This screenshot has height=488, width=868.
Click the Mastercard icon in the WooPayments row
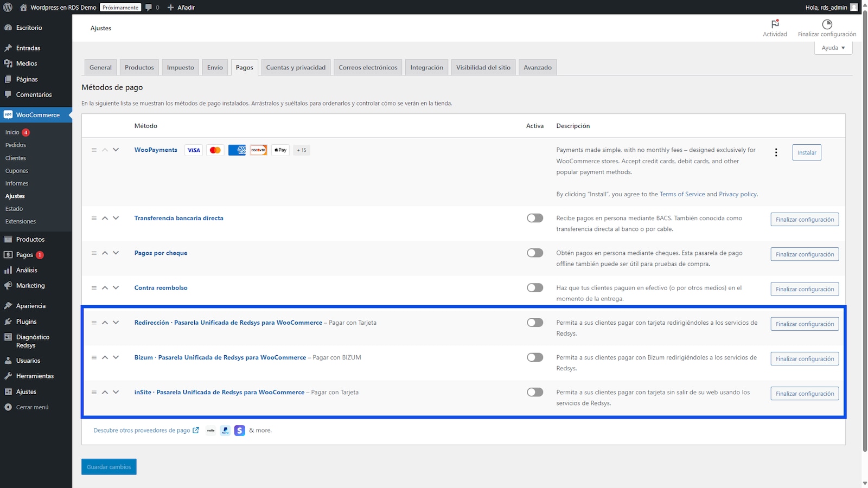click(x=215, y=150)
